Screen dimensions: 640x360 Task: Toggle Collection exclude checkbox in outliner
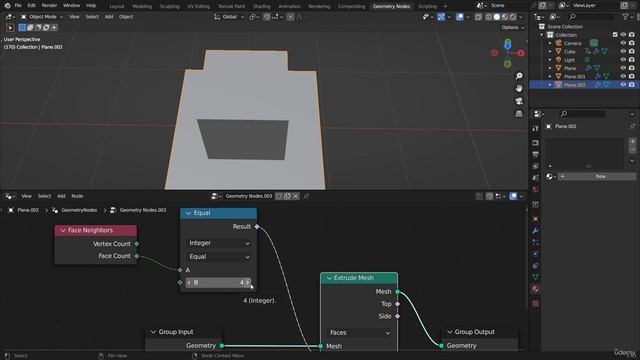tap(615, 35)
